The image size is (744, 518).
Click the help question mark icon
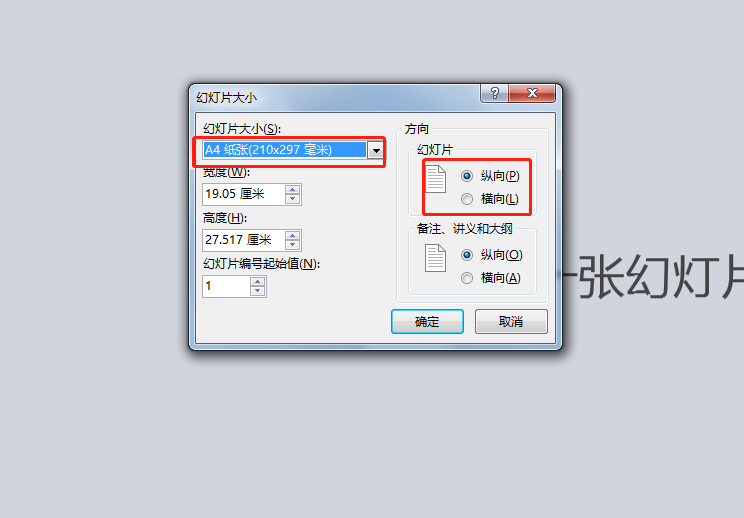coord(494,93)
